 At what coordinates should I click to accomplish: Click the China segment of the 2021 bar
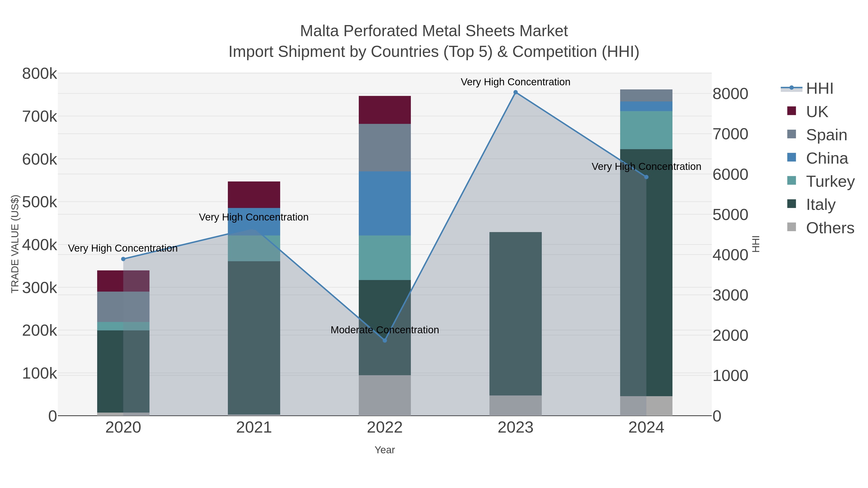pos(254,222)
